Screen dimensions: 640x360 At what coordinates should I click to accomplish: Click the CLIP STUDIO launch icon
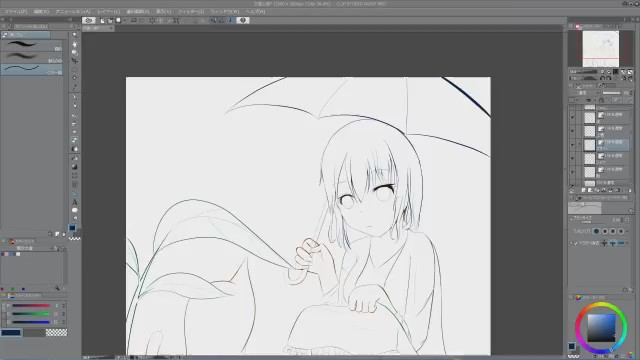coord(89,20)
